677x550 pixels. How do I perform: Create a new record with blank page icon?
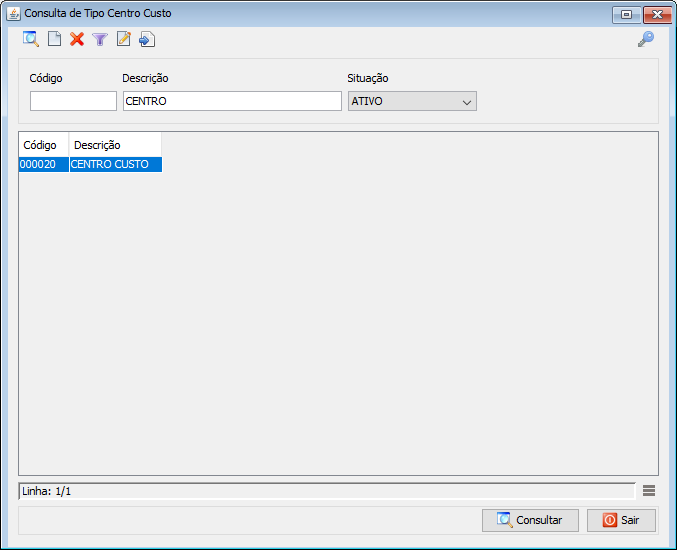point(55,39)
